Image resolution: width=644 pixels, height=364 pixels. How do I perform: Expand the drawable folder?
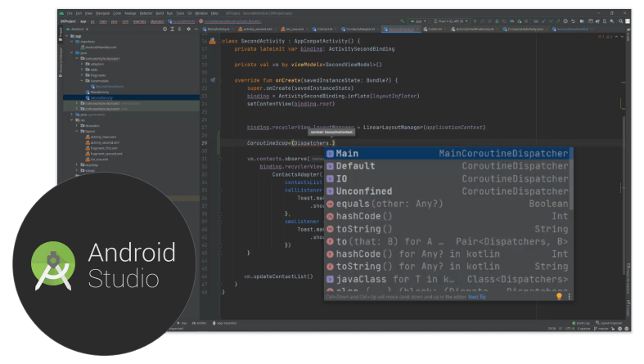pos(77,126)
